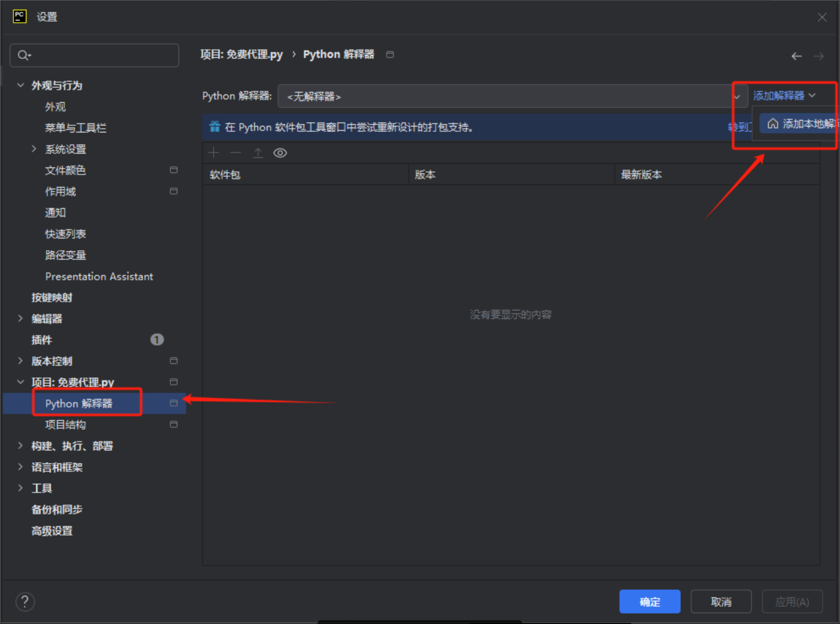840x624 pixels.
Task: Click the forward navigation arrow
Action: point(819,56)
